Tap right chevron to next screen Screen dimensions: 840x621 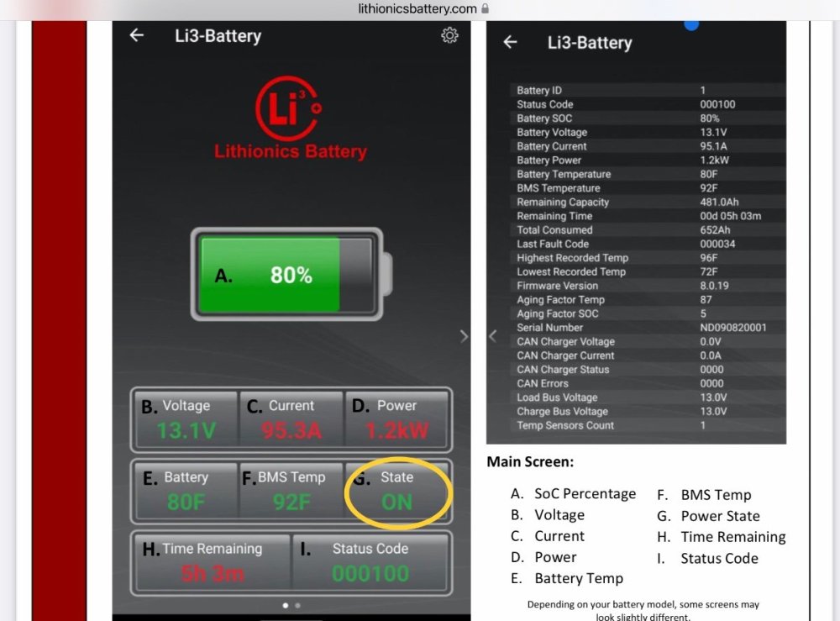click(x=465, y=336)
